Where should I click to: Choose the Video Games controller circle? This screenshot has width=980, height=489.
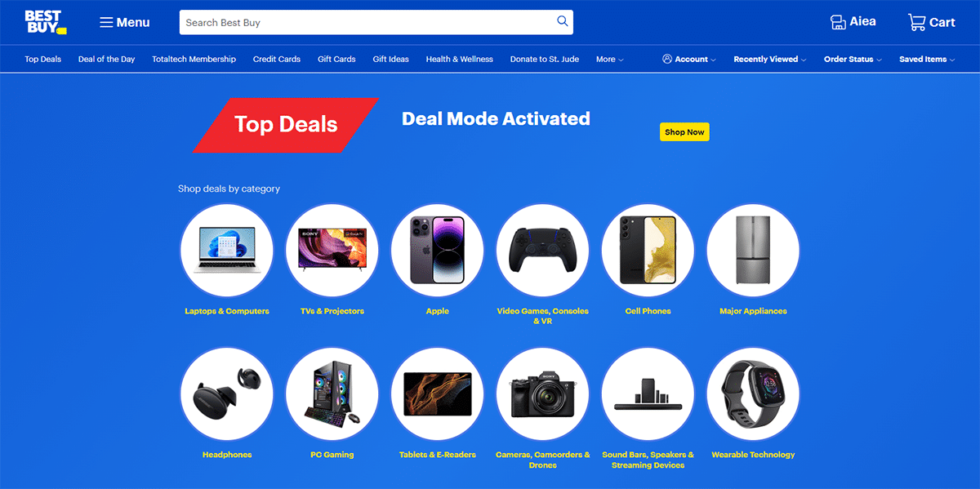[543, 250]
